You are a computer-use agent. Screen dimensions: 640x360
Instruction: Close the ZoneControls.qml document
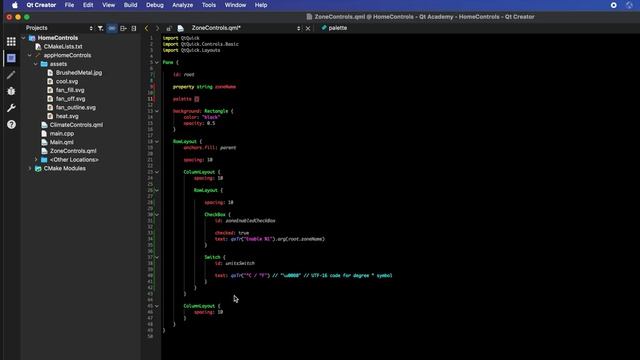coord(308,28)
